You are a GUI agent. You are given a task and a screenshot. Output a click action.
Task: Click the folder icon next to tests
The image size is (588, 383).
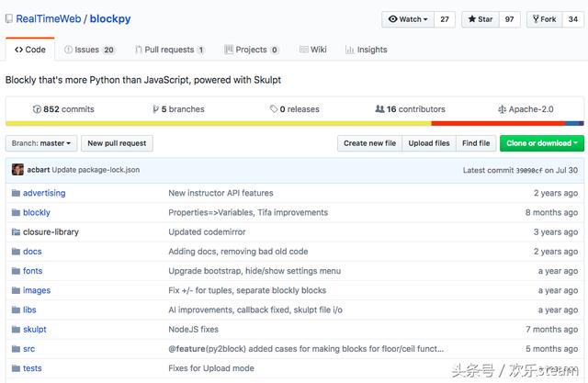[x=16, y=368]
